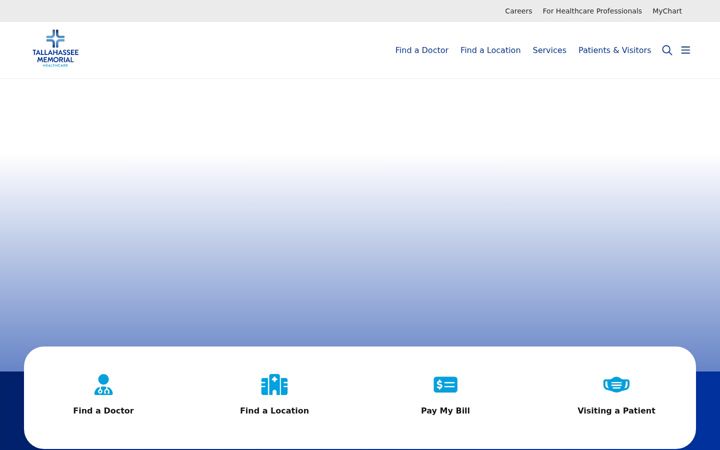The image size is (720, 450).
Task: Click the dollar bill payment icon
Action: coord(445,384)
